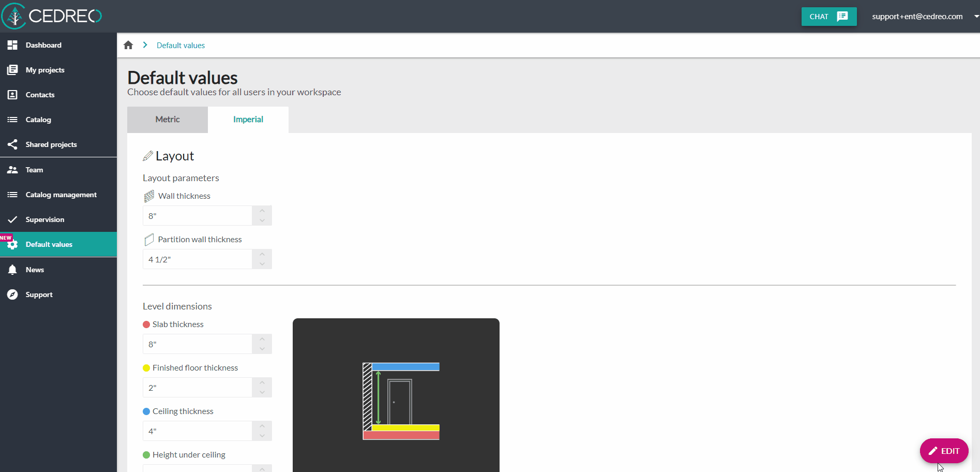Open Shared projects
Image resolution: width=980 pixels, height=472 pixels.
coord(51,144)
